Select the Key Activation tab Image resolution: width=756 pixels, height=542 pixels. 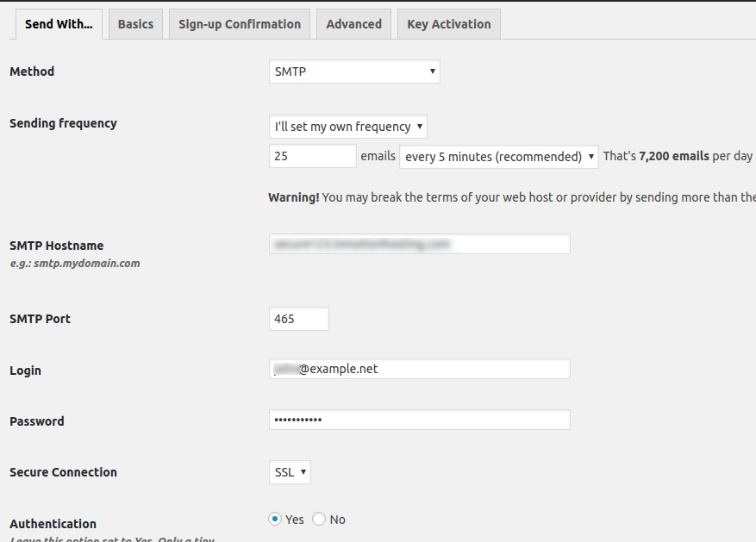click(448, 24)
